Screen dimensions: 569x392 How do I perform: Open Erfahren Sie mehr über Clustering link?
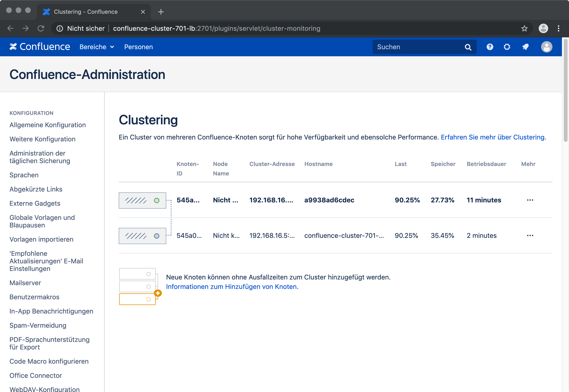pos(493,137)
